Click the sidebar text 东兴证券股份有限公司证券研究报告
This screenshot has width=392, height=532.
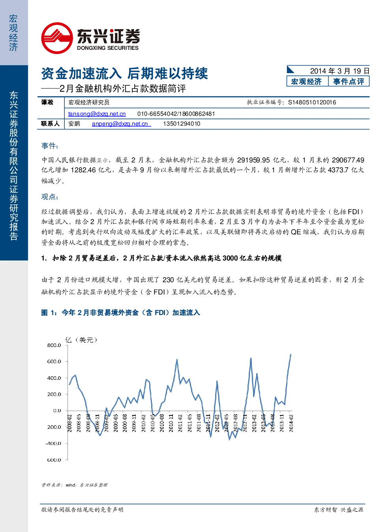click(14, 166)
